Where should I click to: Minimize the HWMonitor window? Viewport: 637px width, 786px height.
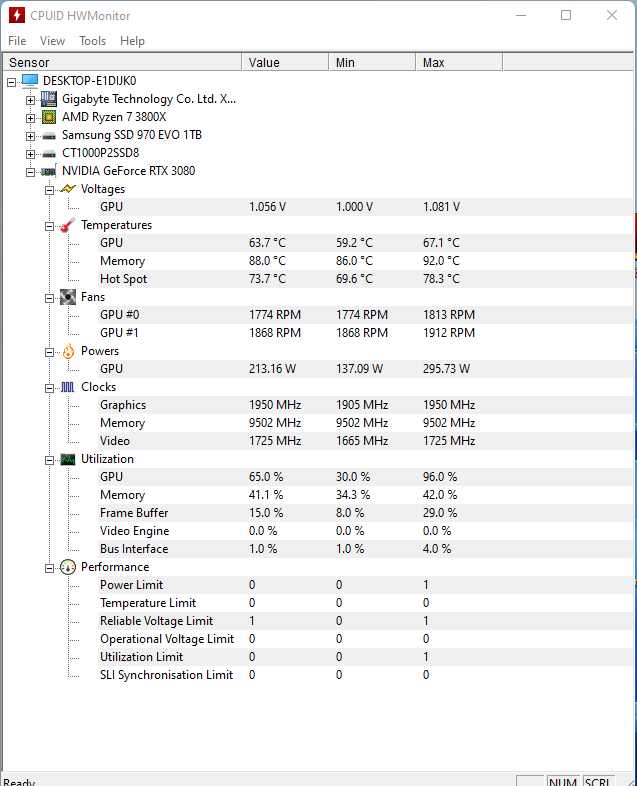tap(521, 15)
